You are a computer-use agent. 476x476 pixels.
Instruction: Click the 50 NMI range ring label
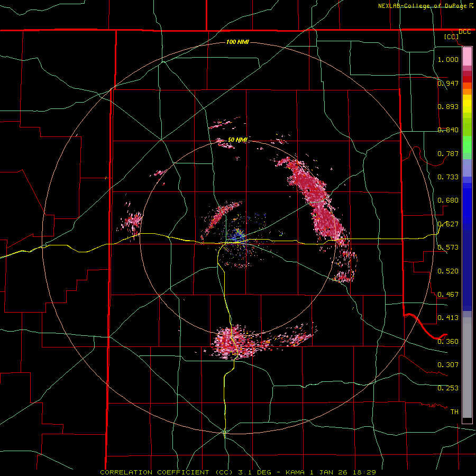[x=237, y=140]
